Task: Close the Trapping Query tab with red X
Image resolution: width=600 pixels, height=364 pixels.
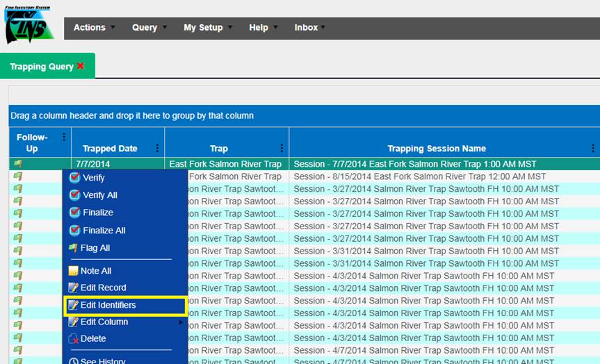Action: [81, 66]
